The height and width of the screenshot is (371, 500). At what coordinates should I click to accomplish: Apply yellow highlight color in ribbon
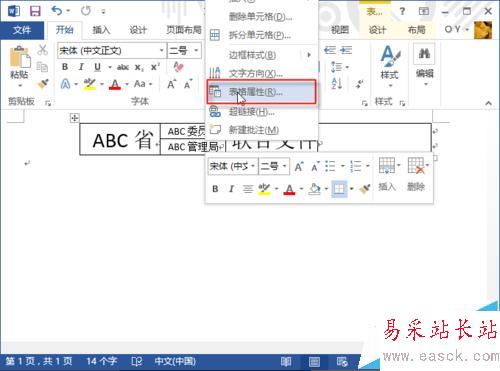(90, 84)
